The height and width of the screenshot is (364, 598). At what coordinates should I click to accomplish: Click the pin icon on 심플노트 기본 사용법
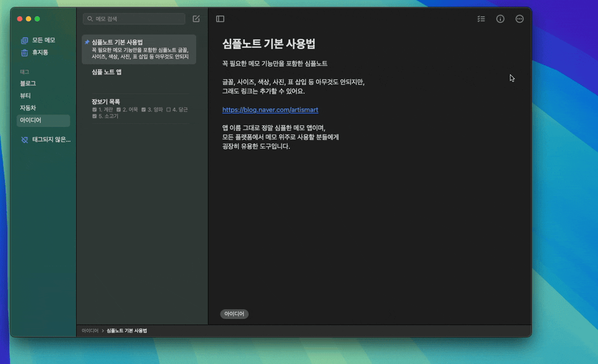tap(87, 42)
